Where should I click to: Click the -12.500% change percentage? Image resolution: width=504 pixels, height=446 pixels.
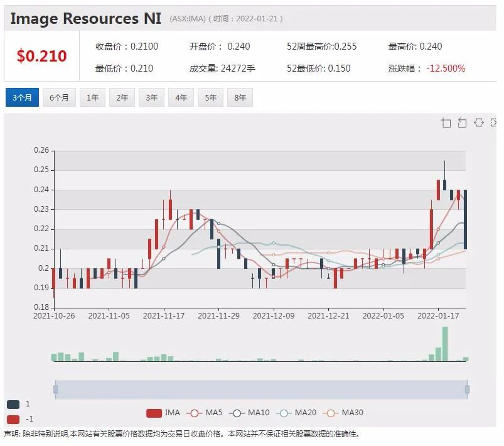[x=446, y=68]
